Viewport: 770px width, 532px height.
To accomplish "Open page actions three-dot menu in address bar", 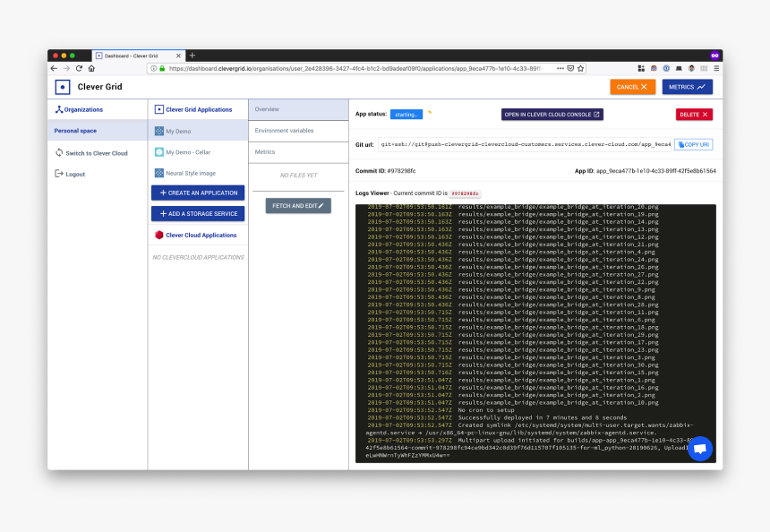I will pyautogui.click(x=560, y=68).
